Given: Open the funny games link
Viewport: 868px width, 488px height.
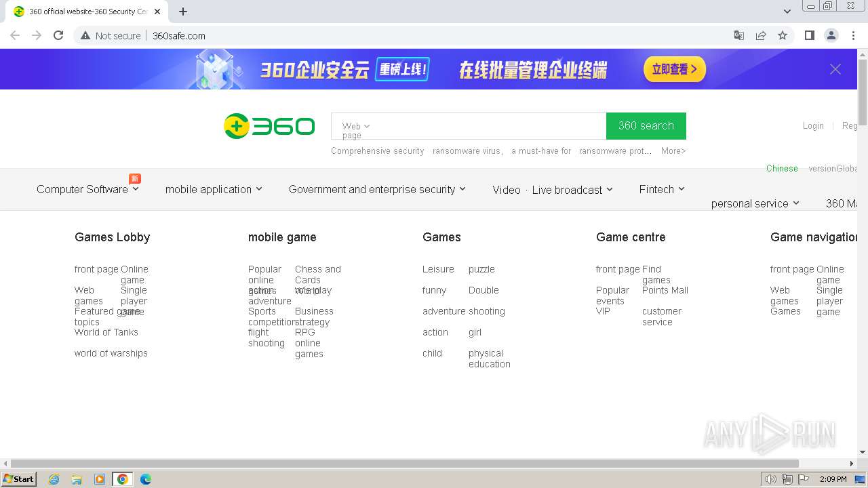Looking at the screenshot, I should pyautogui.click(x=434, y=290).
